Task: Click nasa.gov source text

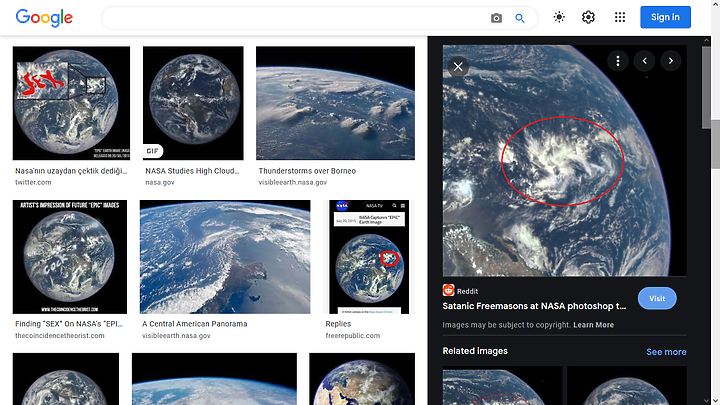Action: click(x=160, y=182)
